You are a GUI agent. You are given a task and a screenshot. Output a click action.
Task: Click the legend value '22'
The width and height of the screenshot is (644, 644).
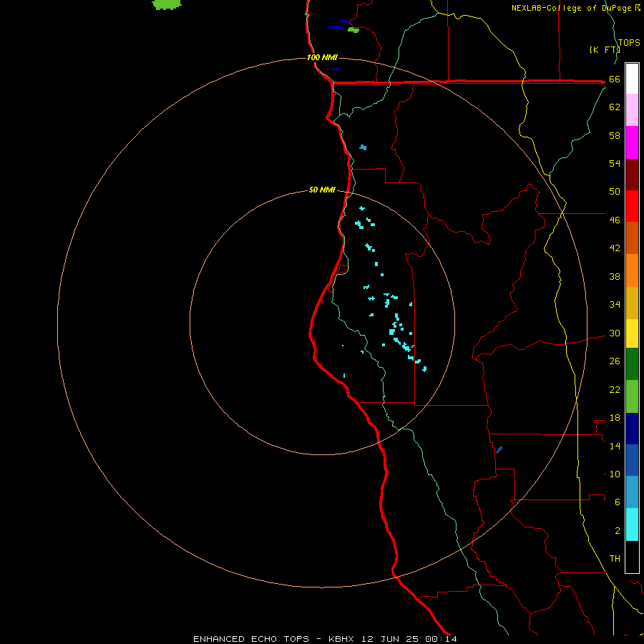(x=615, y=389)
